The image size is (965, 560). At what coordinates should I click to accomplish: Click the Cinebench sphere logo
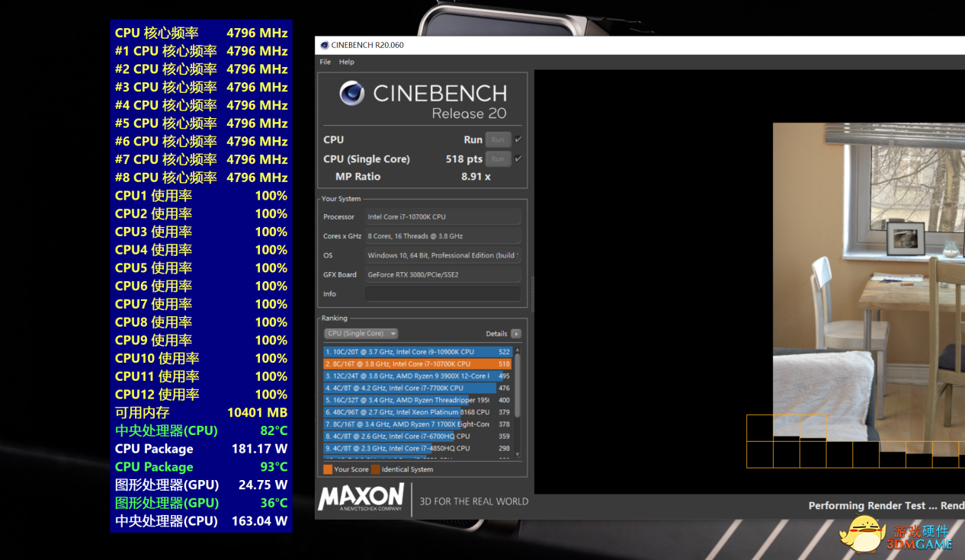(352, 94)
